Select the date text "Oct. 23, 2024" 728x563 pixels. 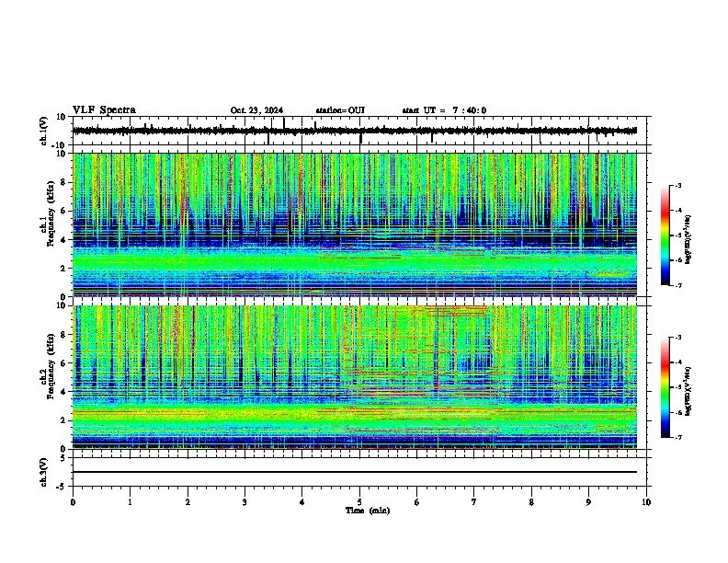pos(256,110)
